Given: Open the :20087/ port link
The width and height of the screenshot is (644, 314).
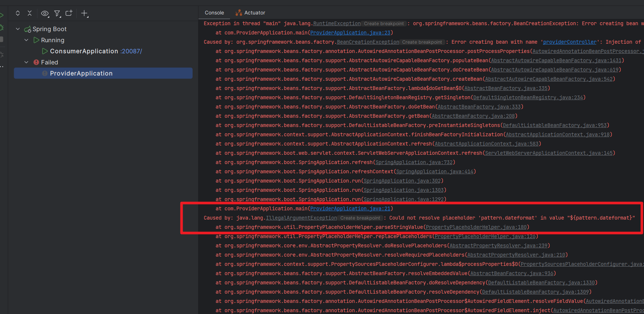Looking at the screenshot, I should coord(131,51).
